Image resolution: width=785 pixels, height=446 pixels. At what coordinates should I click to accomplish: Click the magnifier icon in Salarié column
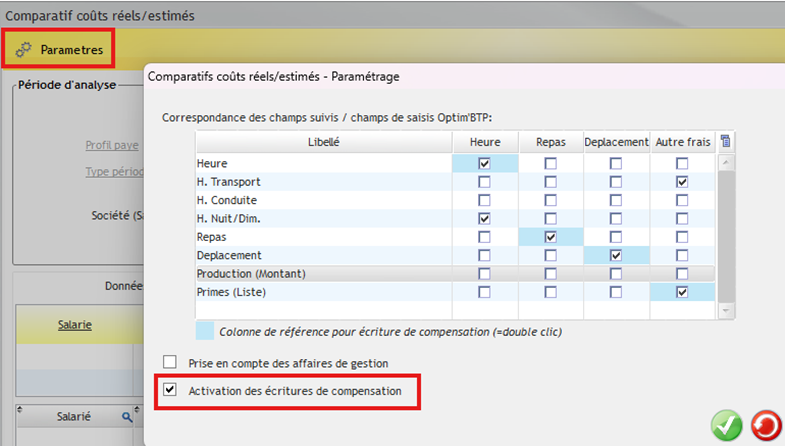pos(127,416)
